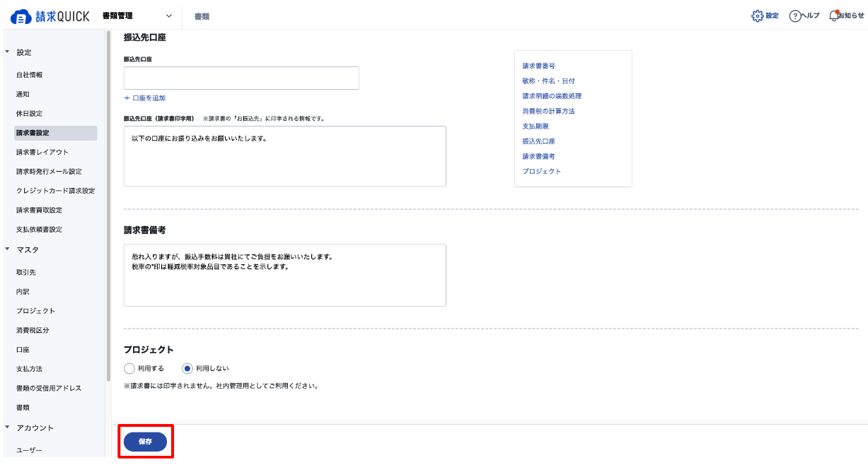The image size is (868, 465).
Task: Open 書類の受信用アドレス in sidebar
Action: pyautogui.click(x=49, y=388)
